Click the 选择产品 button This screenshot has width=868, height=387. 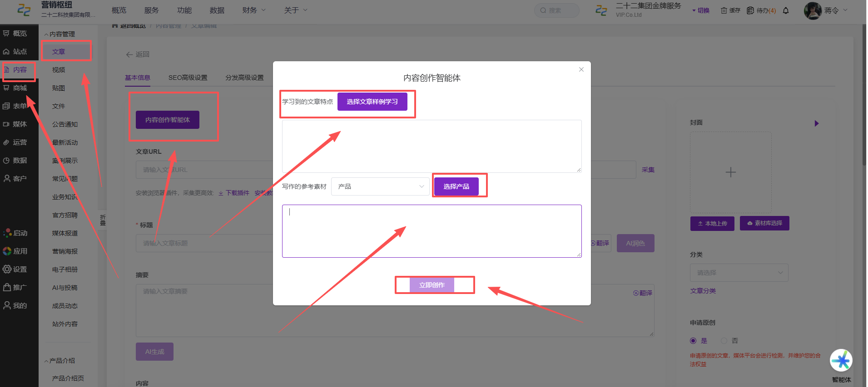pos(456,186)
